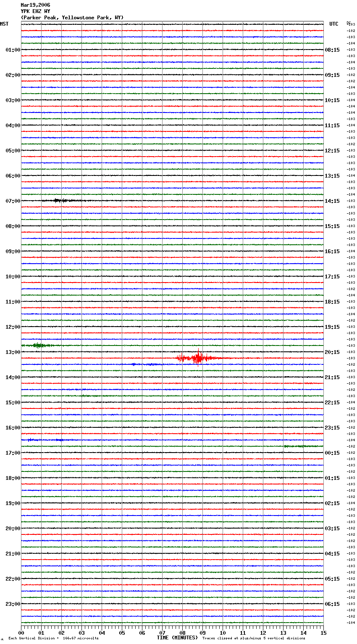
Task: Select the 06:00 MST time label
Action: (13, 176)
